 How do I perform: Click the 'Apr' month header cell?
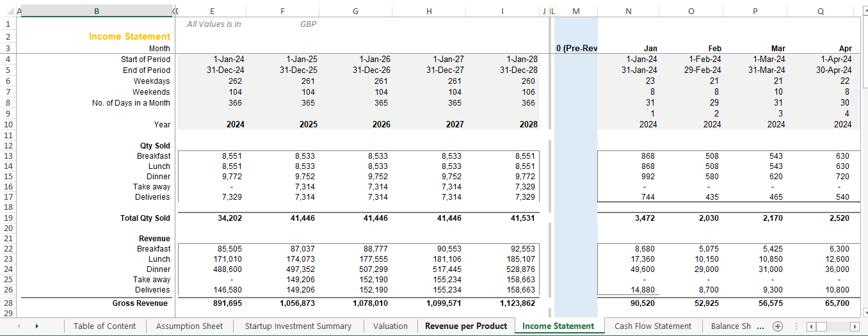click(x=845, y=49)
